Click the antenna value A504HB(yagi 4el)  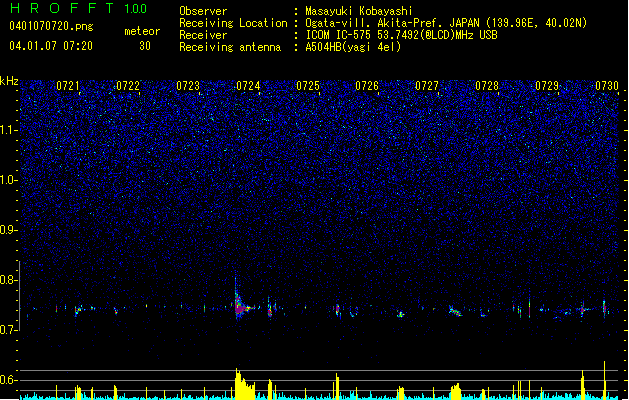[353, 47]
